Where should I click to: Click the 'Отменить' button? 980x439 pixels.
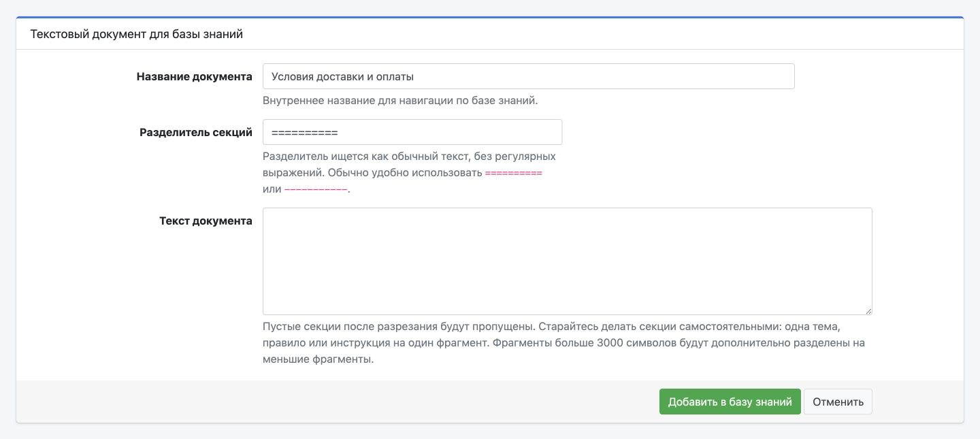coord(838,402)
